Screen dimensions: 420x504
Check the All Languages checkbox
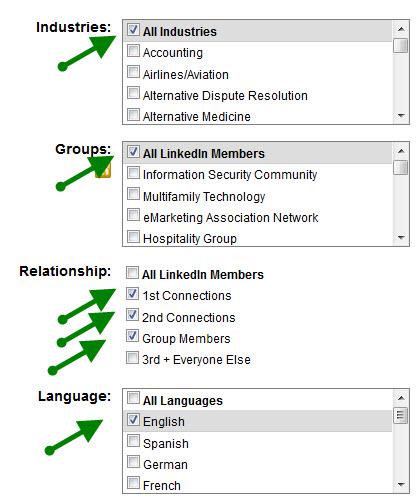(x=133, y=398)
